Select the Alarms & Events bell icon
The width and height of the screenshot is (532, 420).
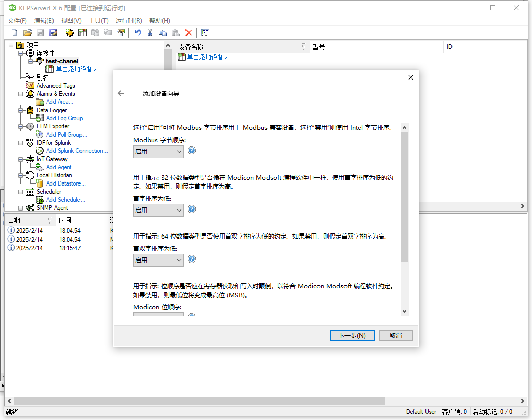(30, 94)
